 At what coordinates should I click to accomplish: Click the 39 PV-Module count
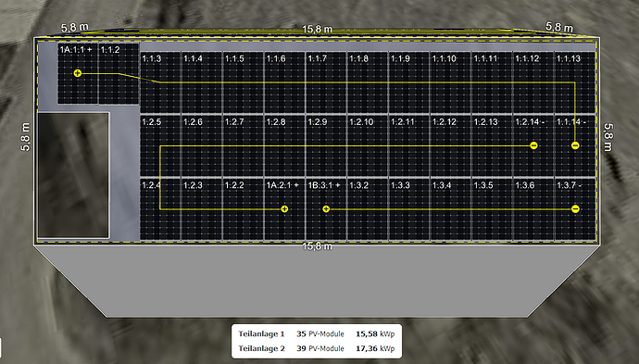click(320, 348)
